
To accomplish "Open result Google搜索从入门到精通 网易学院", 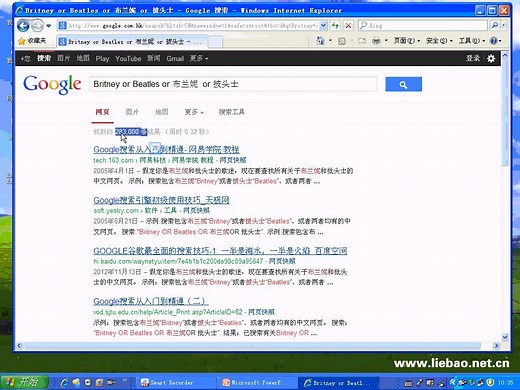I will (x=166, y=149).
